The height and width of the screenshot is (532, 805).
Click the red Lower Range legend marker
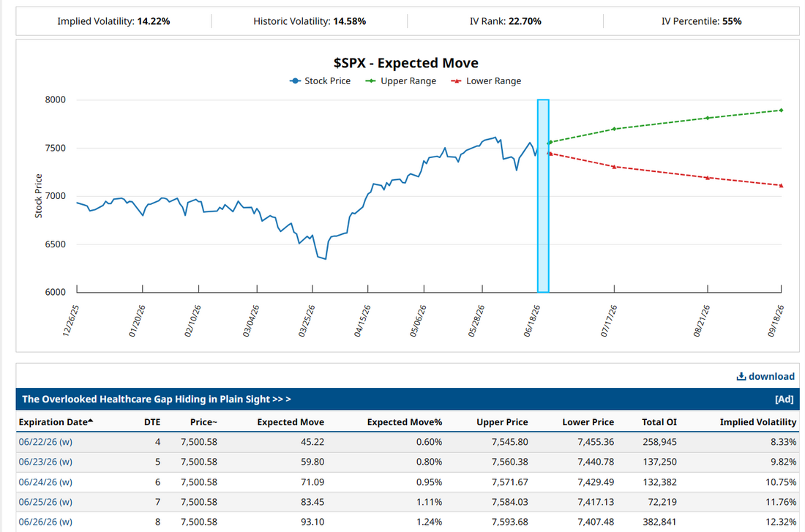click(x=456, y=81)
